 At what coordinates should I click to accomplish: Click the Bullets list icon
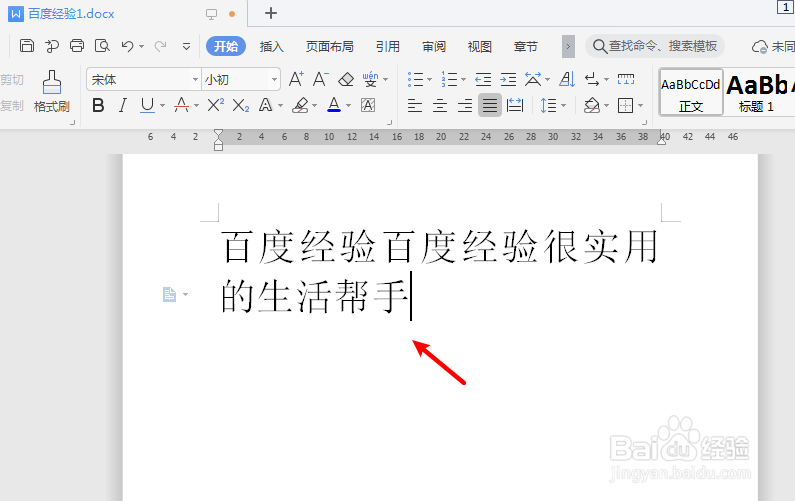pos(415,79)
